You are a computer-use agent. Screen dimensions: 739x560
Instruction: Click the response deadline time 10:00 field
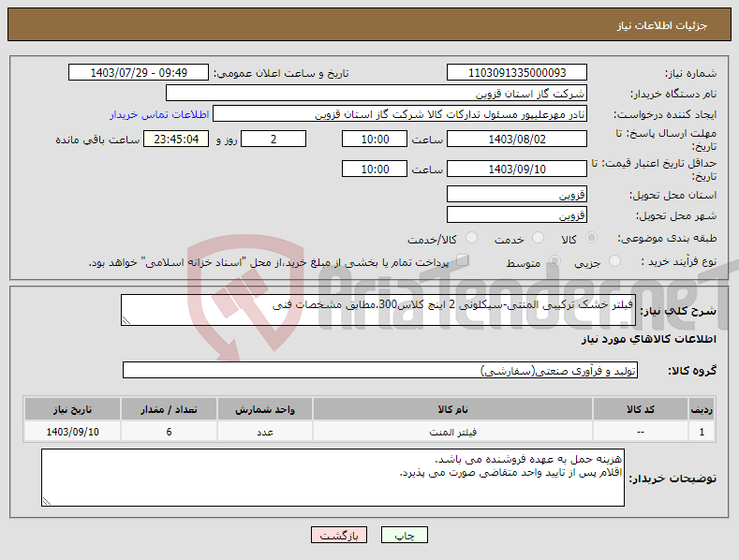[x=375, y=139]
